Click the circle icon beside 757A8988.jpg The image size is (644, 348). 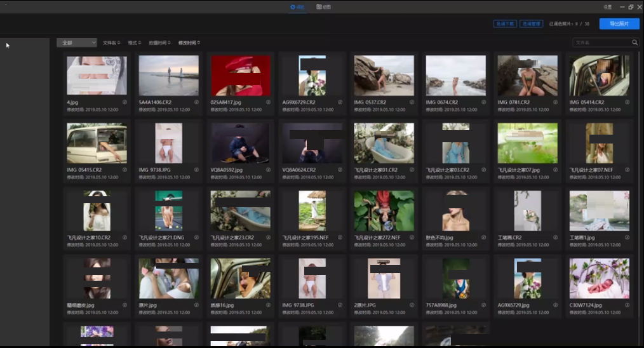tap(483, 305)
